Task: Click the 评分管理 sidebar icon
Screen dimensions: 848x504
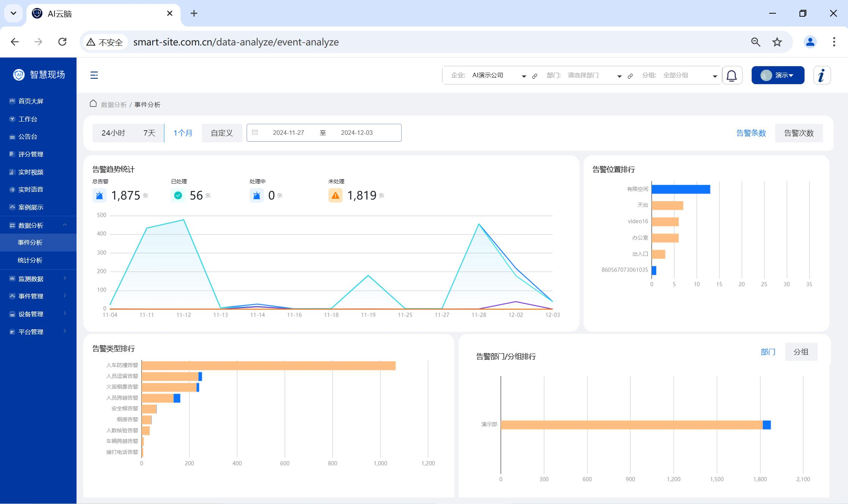Action: coord(12,154)
